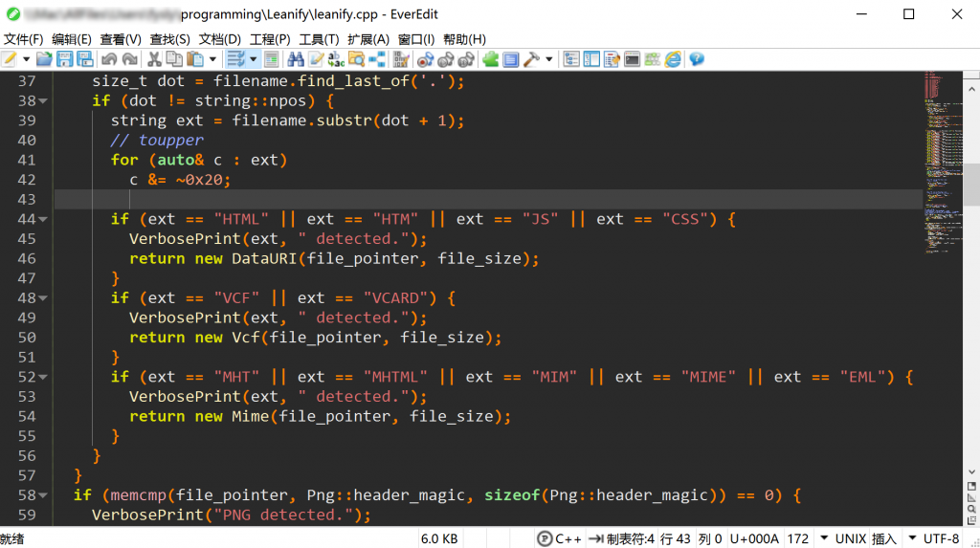The height and width of the screenshot is (548, 980).
Task: Click the blue list window icon
Action: [x=511, y=59]
